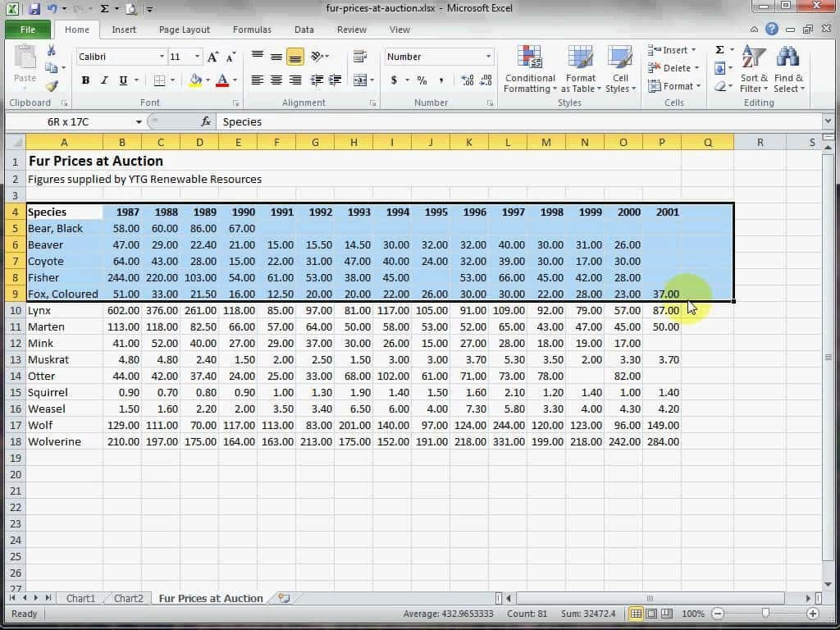Toggle bold formatting
This screenshot has height=630, width=840.
pos(85,81)
